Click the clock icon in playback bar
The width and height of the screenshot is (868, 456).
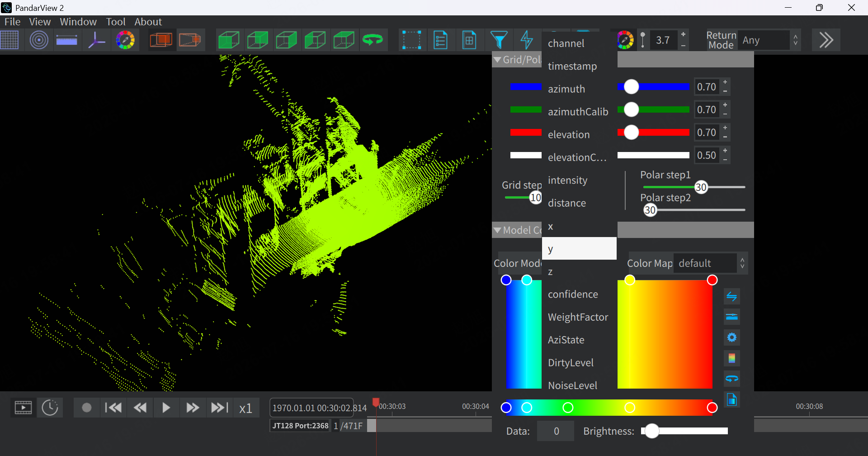50,408
